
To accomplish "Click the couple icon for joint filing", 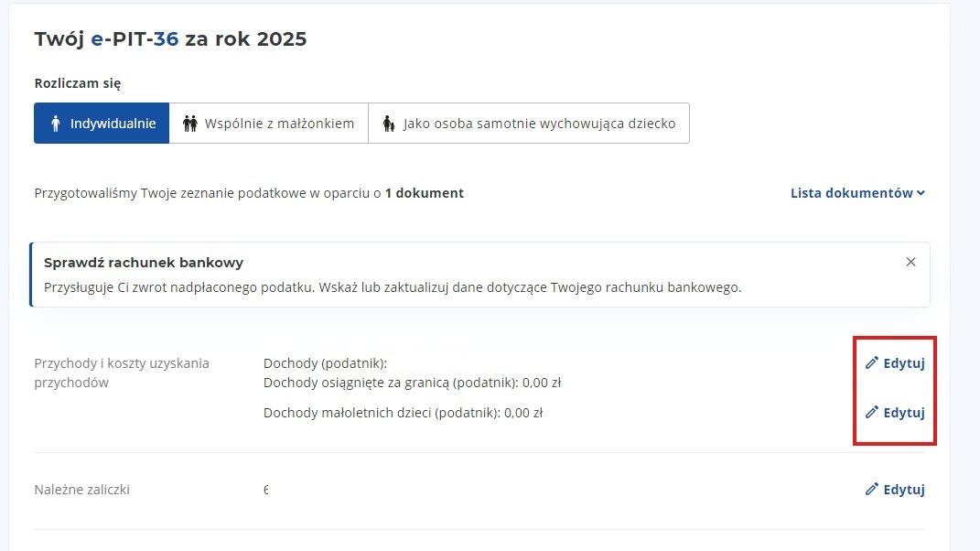I will [x=190, y=124].
